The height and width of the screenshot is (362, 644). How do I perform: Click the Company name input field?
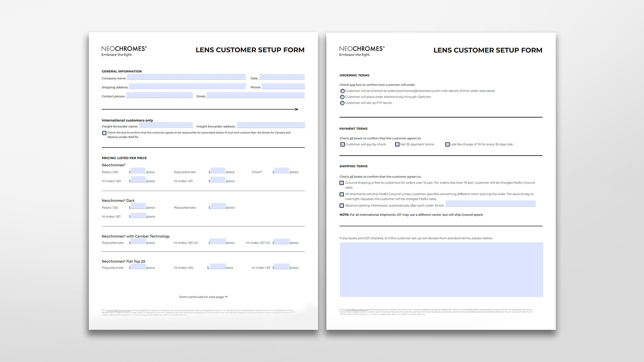point(186,77)
